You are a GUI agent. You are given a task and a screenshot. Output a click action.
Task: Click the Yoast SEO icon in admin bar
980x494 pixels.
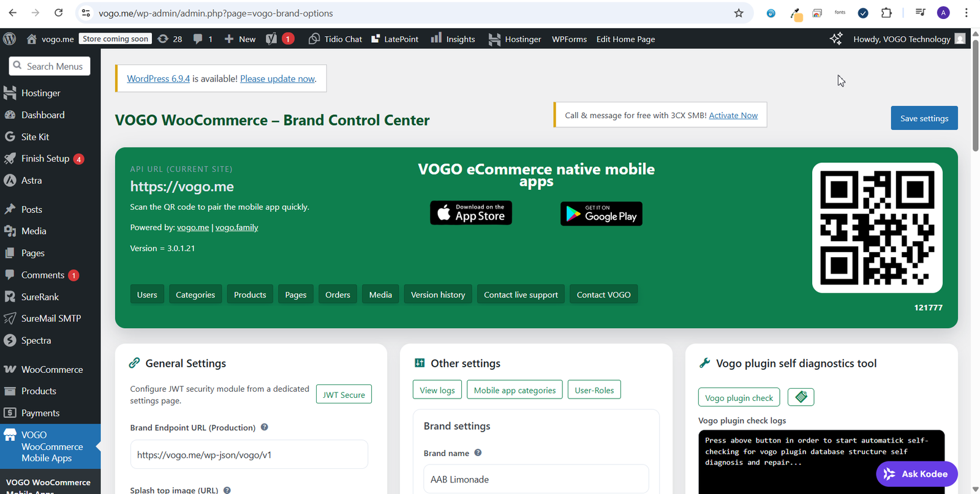pyautogui.click(x=271, y=39)
